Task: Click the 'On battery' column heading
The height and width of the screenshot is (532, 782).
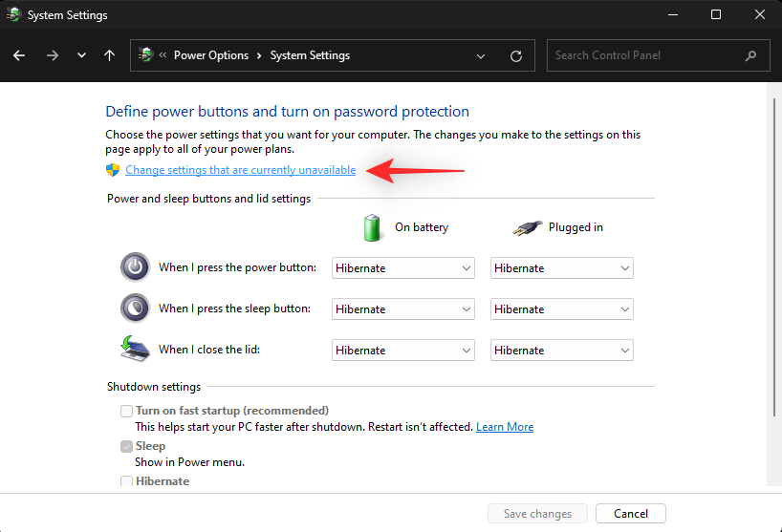Action: (422, 227)
